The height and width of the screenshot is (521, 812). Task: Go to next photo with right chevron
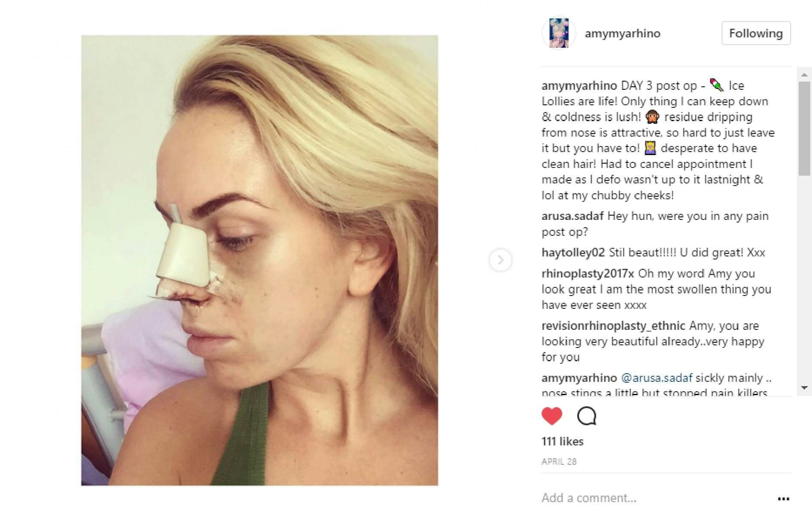[x=500, y=260]
